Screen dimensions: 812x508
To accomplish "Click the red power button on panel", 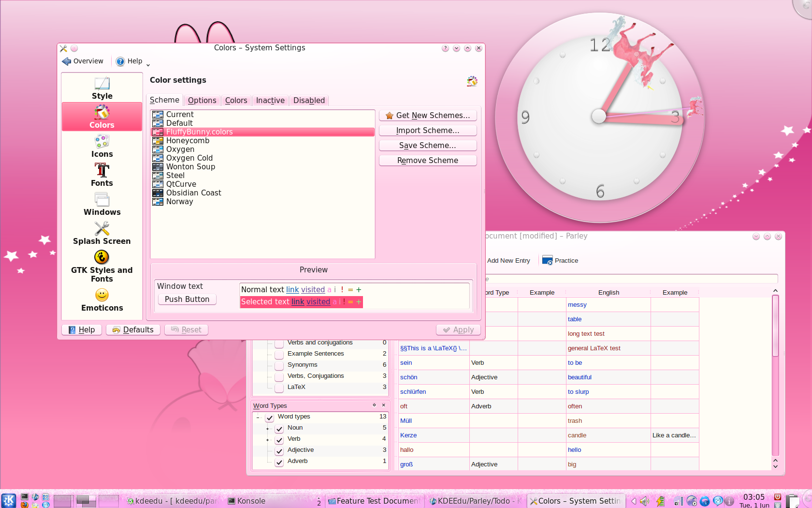I will click(x=778, y=497).
